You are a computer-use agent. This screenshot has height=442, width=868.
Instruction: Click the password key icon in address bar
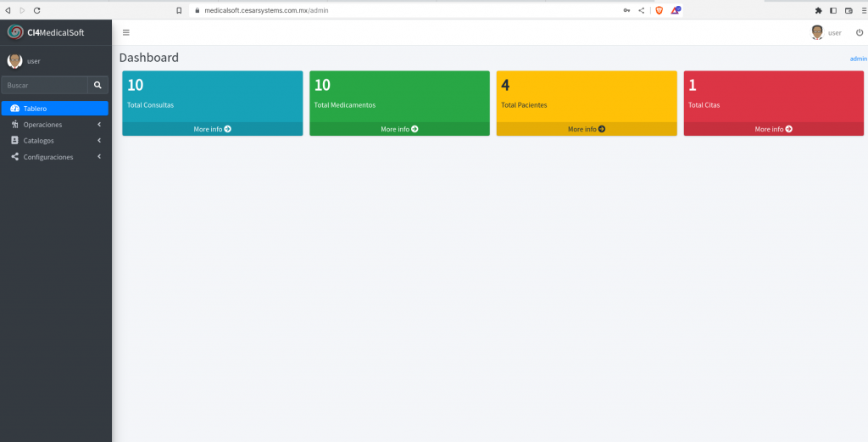point(626,10)
